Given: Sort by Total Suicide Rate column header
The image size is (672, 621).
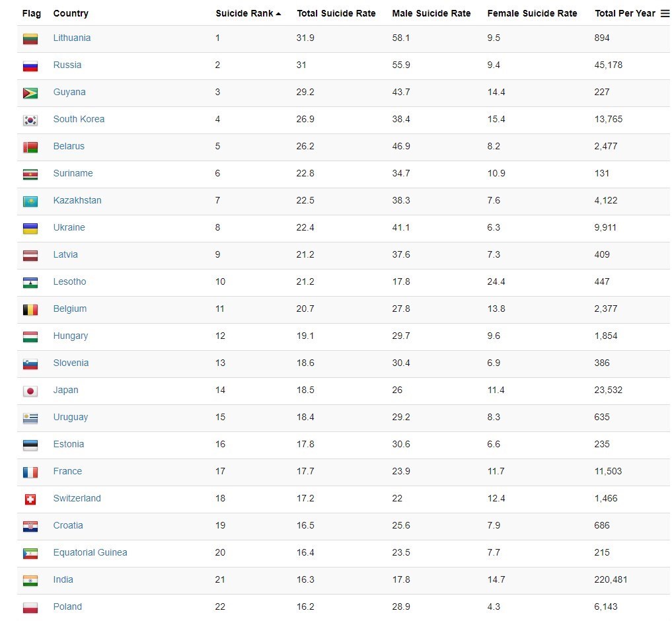Looking at the screenshot, I should [336, 13].
